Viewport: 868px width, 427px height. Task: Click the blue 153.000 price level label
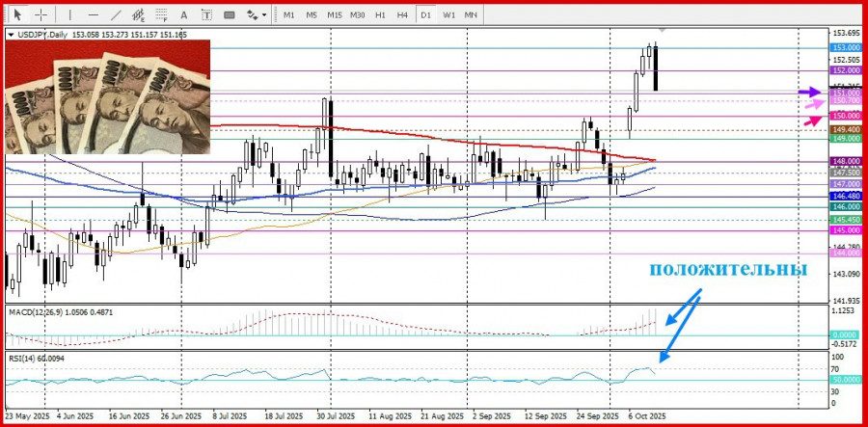click(845, 47)
